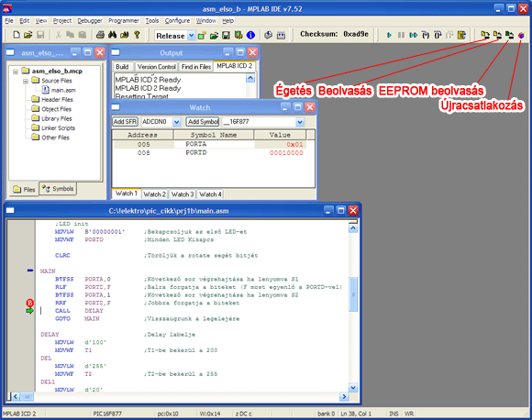
Task: Click the Symbol Name column header
Action: coord(214,135)
